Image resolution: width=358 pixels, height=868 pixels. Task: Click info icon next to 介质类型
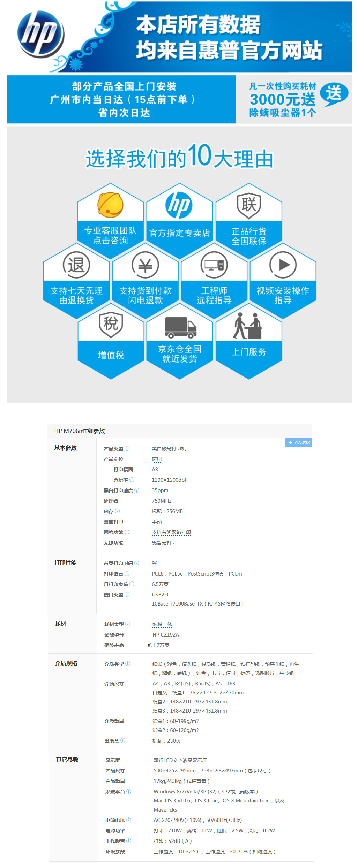(x=128, y=664)
